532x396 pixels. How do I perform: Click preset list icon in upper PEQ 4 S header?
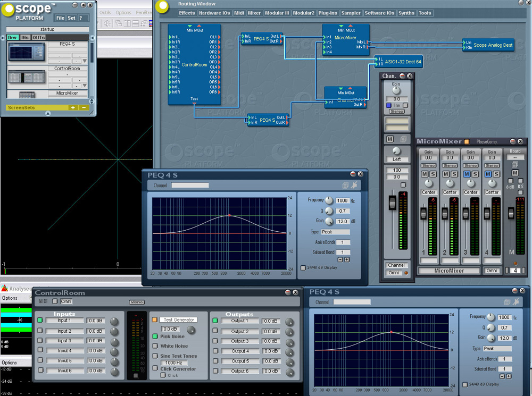(x=345, y=185)
